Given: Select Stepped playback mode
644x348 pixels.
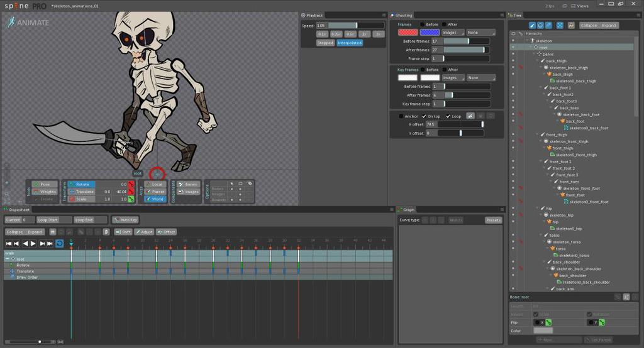Looking at the screenshot, I should point(325,43).
